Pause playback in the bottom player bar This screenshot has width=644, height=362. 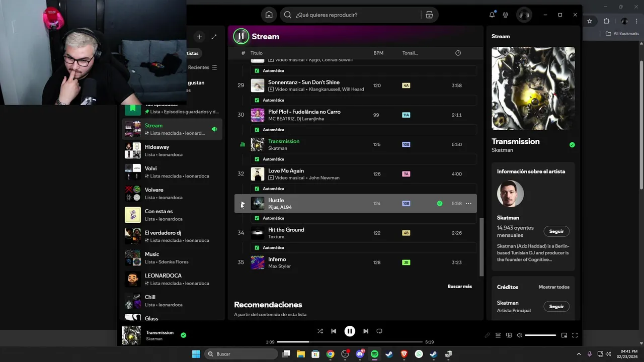click(350, 331)
